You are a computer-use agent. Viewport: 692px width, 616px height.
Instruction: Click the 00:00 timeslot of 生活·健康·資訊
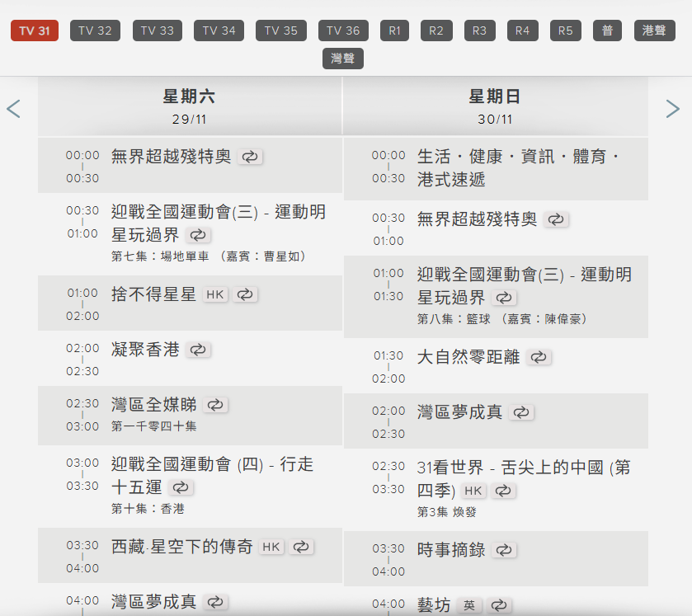[387, 156]
